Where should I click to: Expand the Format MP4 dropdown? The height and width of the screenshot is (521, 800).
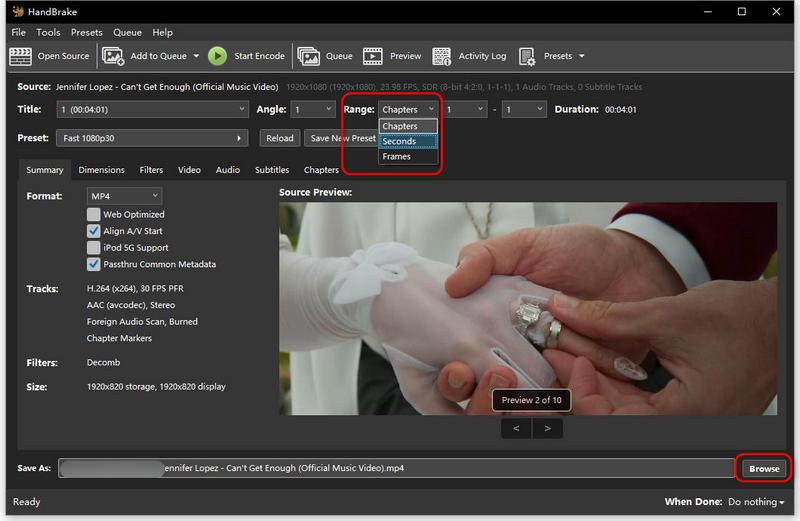[124, 196]
